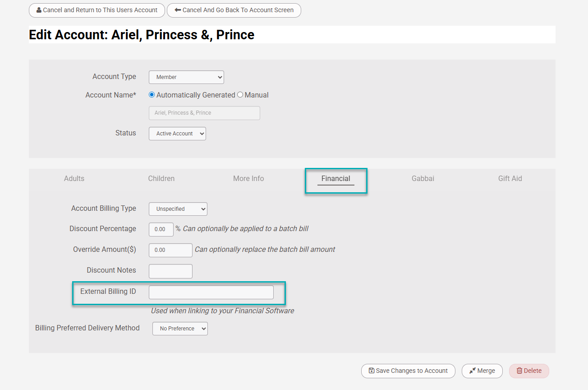Click the Override Amount input field

(170, 250)
